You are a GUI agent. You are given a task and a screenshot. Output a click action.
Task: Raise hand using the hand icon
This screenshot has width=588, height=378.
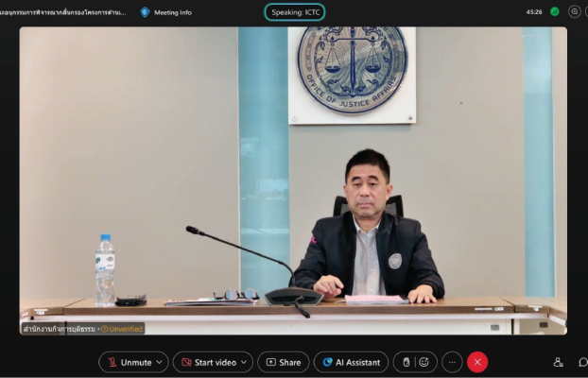[x=406, y=362]
